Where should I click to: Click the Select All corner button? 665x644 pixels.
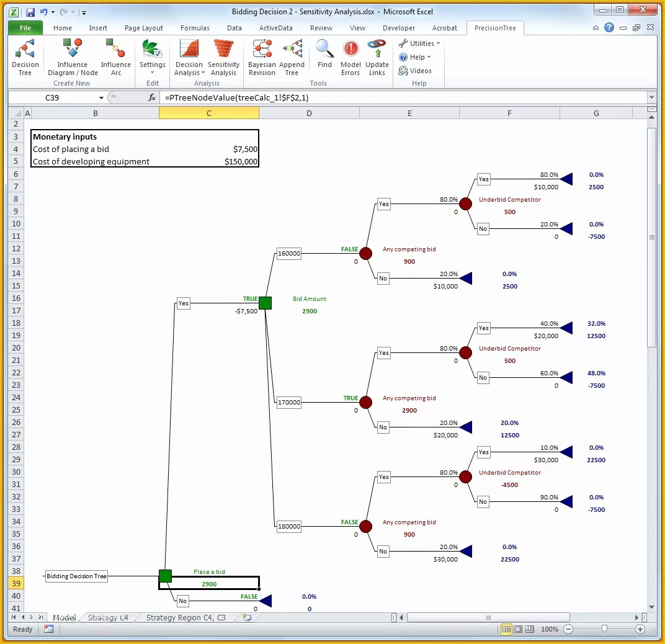[x=16, y=114]
